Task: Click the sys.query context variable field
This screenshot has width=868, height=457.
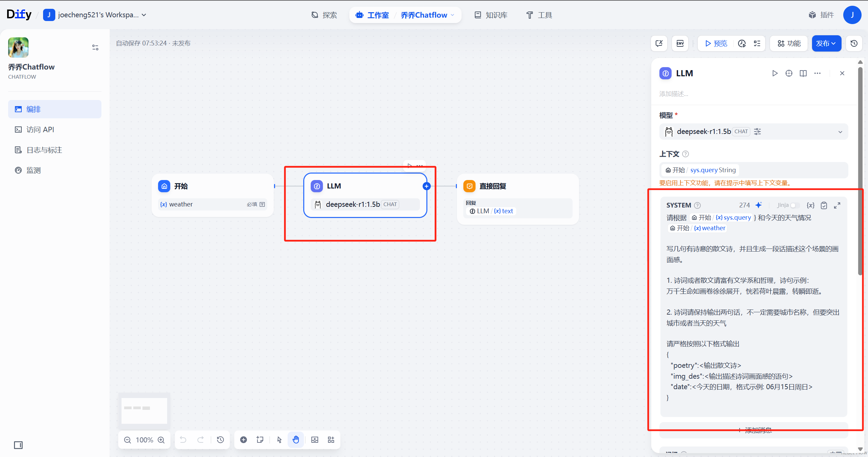Action: [x=754, y=170]
